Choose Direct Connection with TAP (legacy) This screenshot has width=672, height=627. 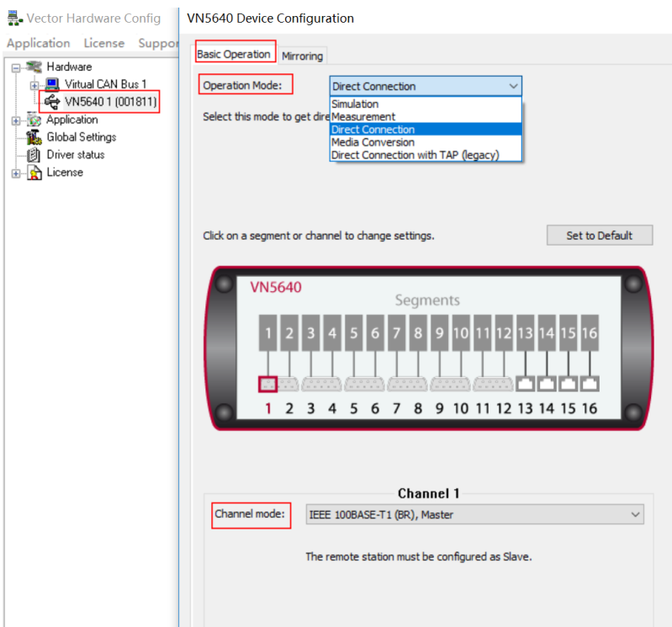click(x=426, y=155)
